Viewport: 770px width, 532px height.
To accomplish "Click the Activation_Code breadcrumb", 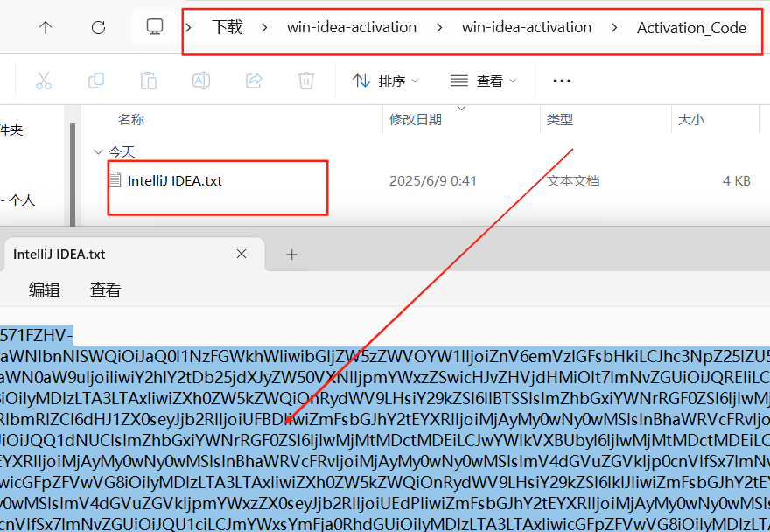I will click(691, 27).
